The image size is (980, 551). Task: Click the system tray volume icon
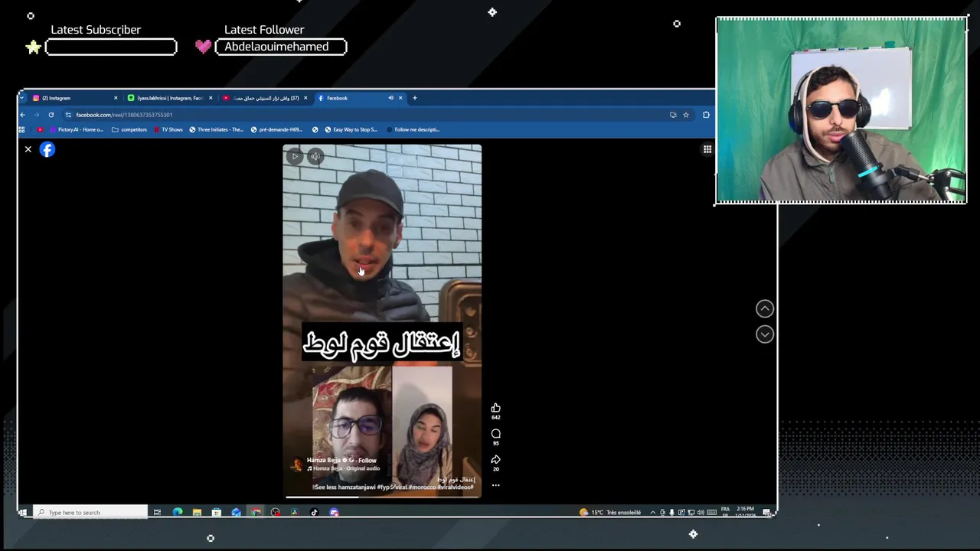pyautogui.click(x=701, y=512)
